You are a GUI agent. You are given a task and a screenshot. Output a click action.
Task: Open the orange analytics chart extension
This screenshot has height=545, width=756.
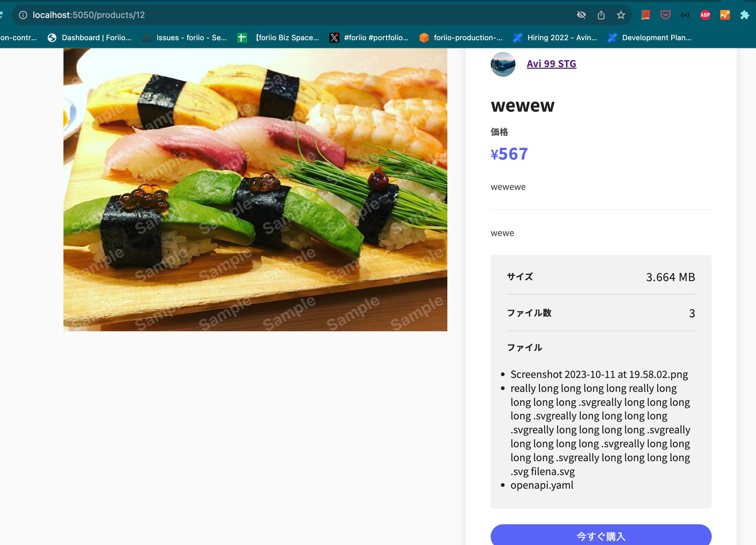tap(725, 15)
